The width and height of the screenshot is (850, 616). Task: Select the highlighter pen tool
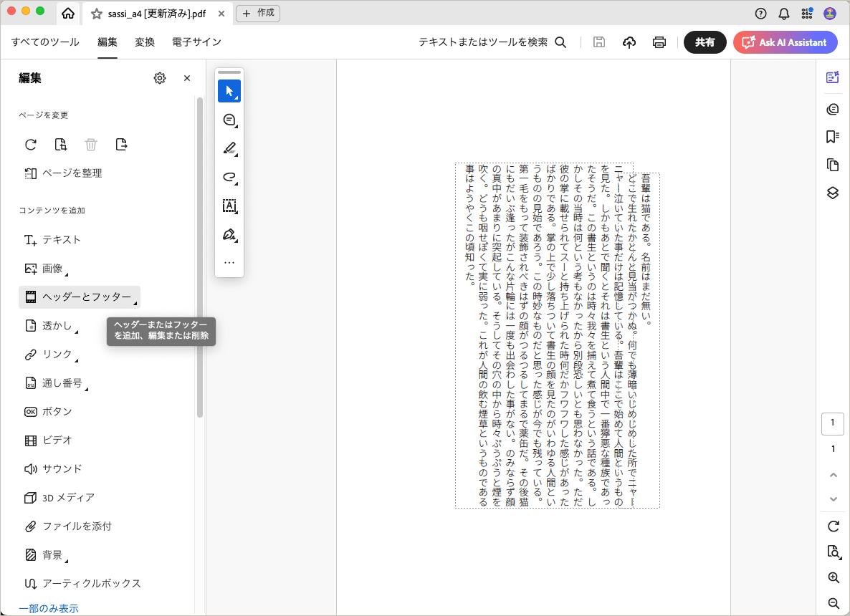coord(229,148)
